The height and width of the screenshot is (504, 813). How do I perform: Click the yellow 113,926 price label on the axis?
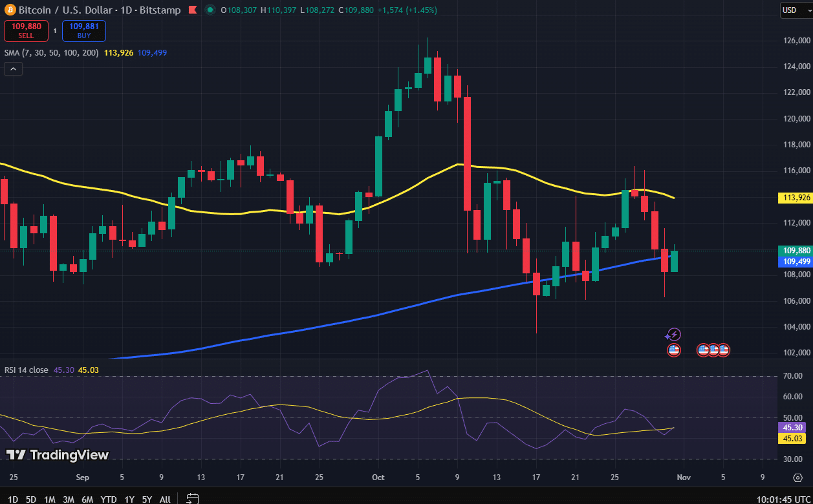click(794, 197)
